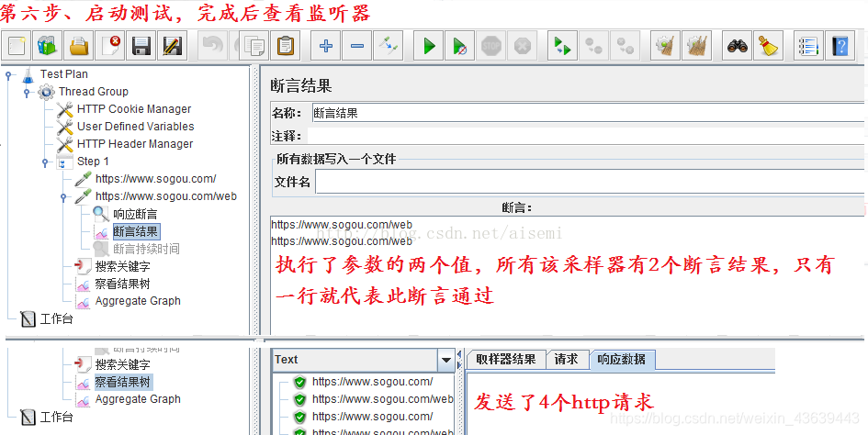Collapse the https://www.sogou.com/web sampler node
Viewport: 868px width, 435px height.
point(63,196)
